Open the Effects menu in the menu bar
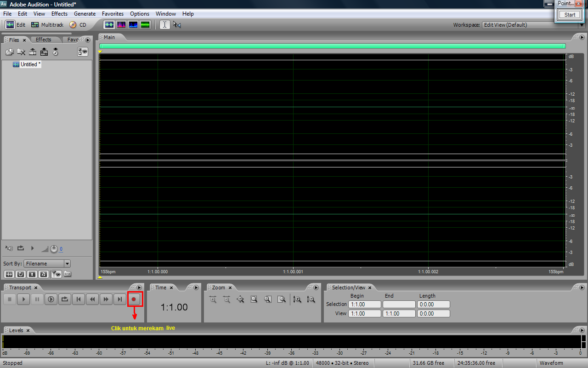588x368 pixels. tap(59, 14)
